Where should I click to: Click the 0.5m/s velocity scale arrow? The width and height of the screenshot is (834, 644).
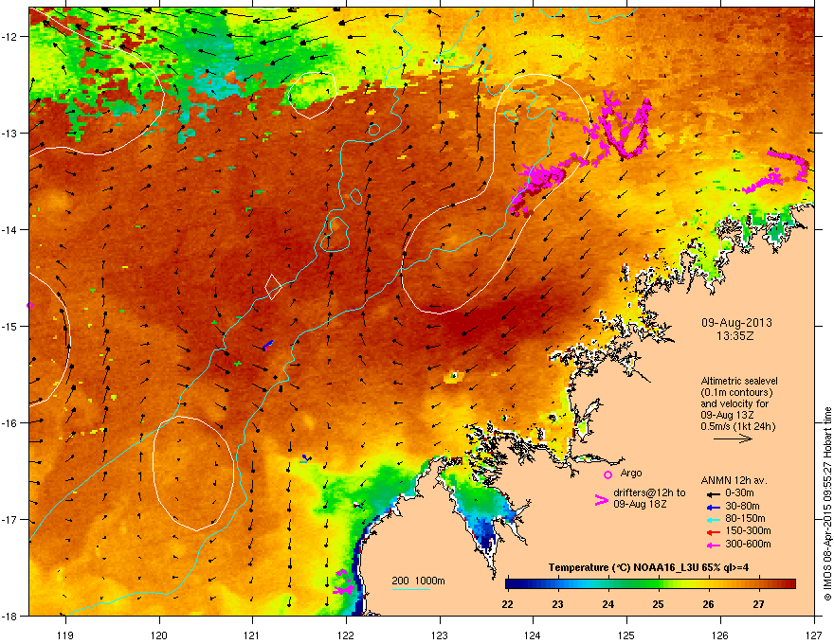point(733,438)
